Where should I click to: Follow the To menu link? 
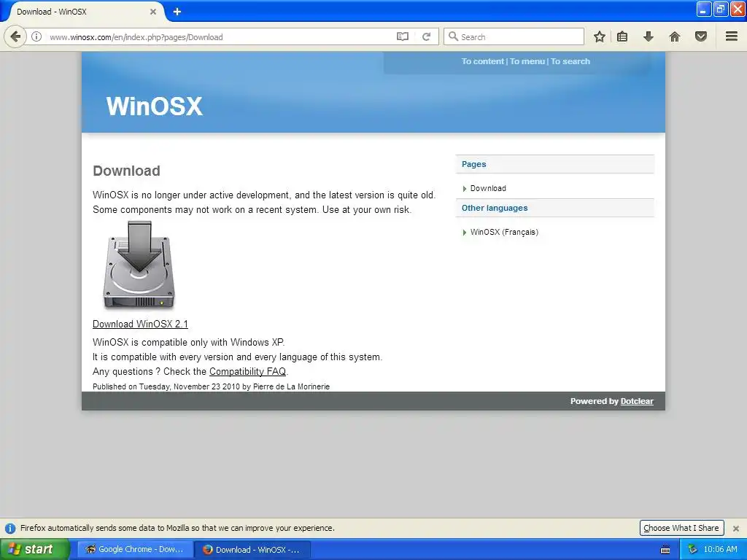pyautogui.click(x=527, y=61)
